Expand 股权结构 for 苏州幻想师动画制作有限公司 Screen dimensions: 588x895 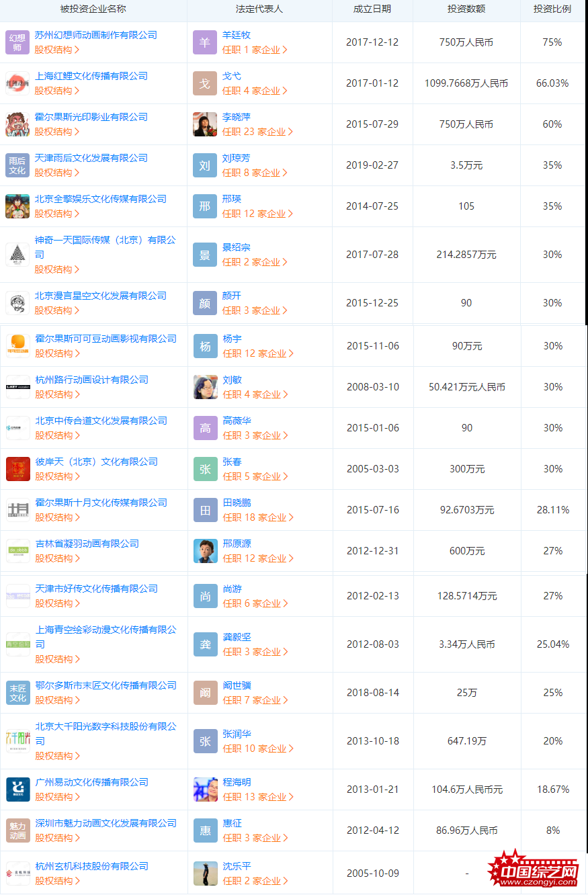click(x=57, y=50)
